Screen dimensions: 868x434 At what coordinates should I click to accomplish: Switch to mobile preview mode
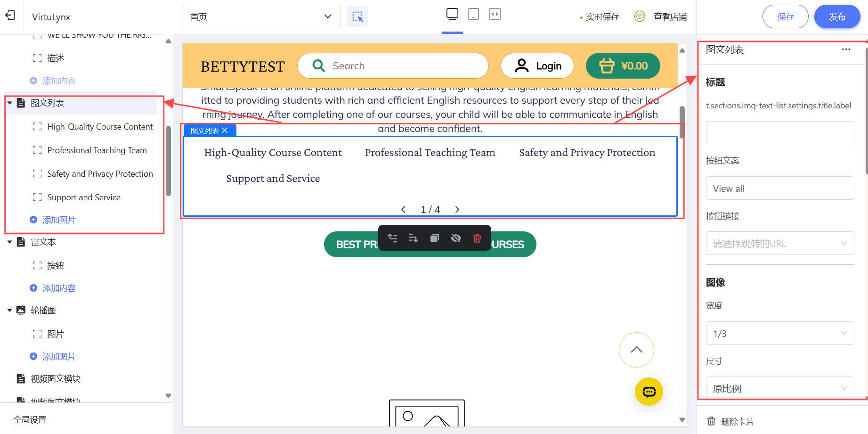coord(473,14)
